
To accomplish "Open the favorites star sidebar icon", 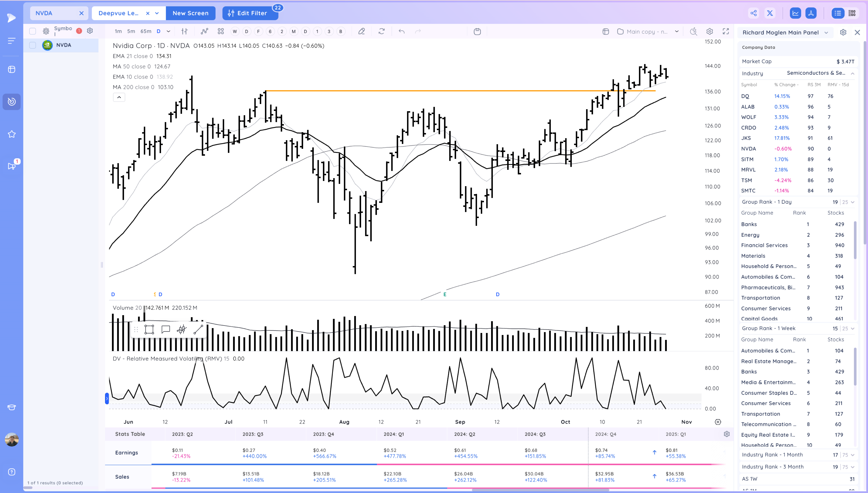I will 12,134.
